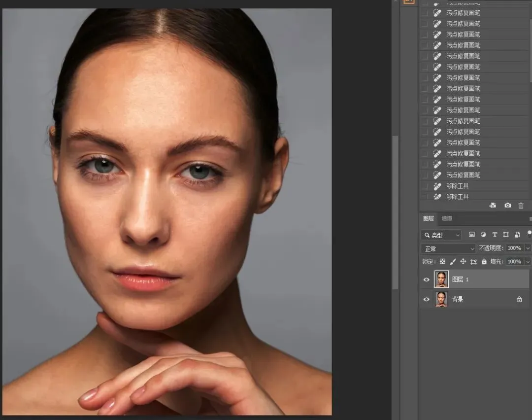
Task: Open the 正常 blend mode dropdown
Action: click(x=448, y=248)
